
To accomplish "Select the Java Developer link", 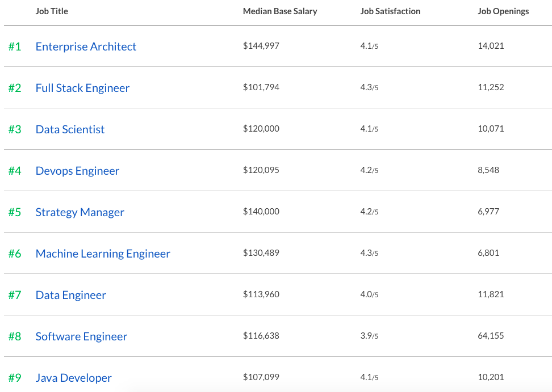I will (74, 378).
